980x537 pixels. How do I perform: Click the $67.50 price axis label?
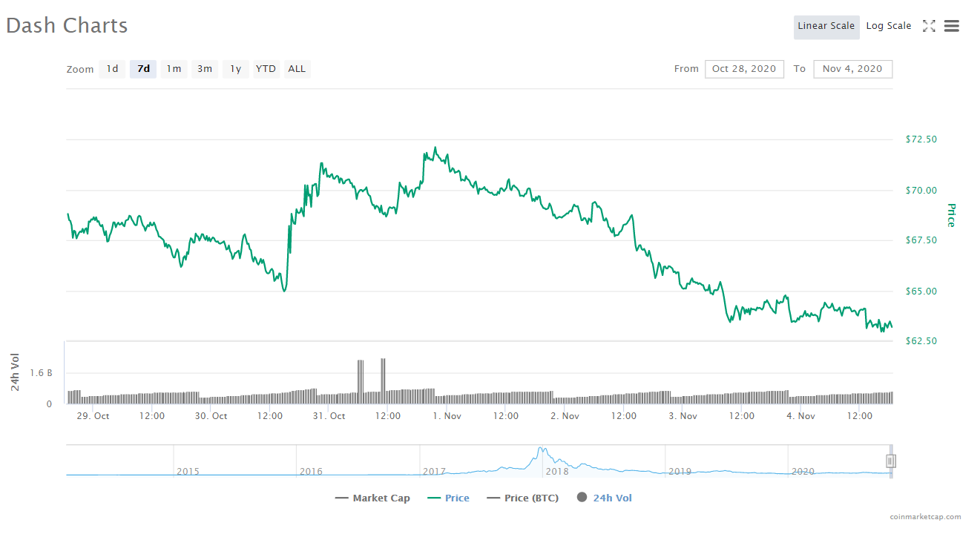pos(921,240)
